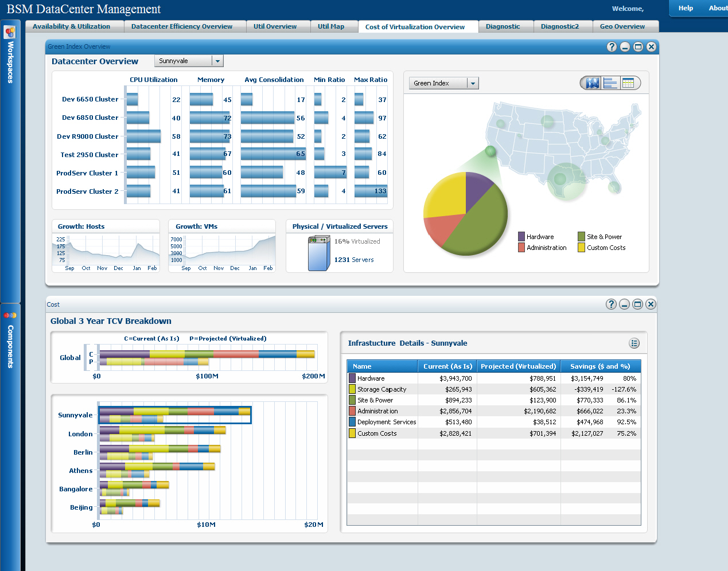Select the Sunnyvale cost bar

point(175,415)
